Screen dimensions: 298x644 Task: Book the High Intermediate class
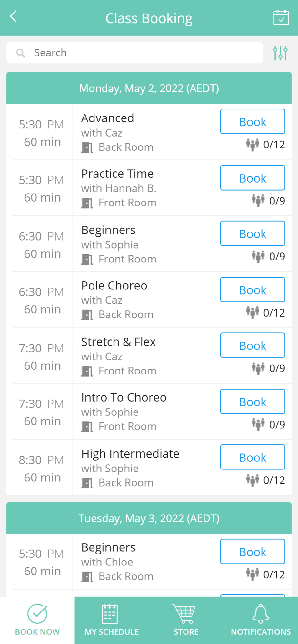click(x=253, y=457)
